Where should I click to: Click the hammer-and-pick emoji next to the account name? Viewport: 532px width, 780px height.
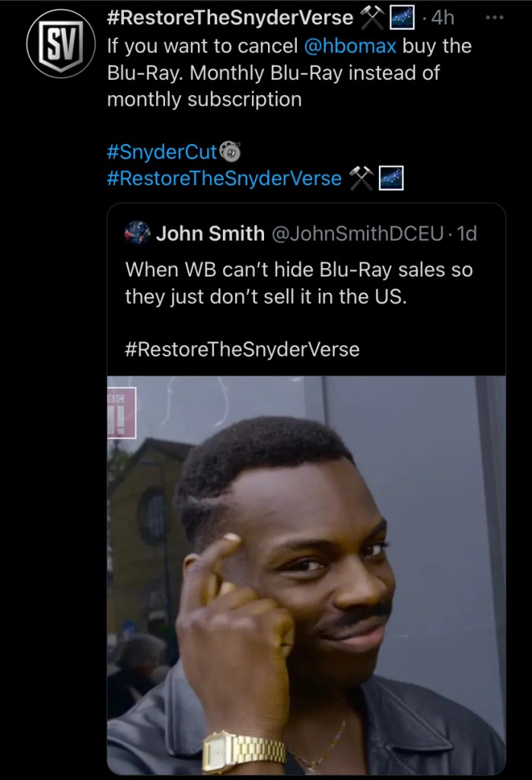coord(371,18)
